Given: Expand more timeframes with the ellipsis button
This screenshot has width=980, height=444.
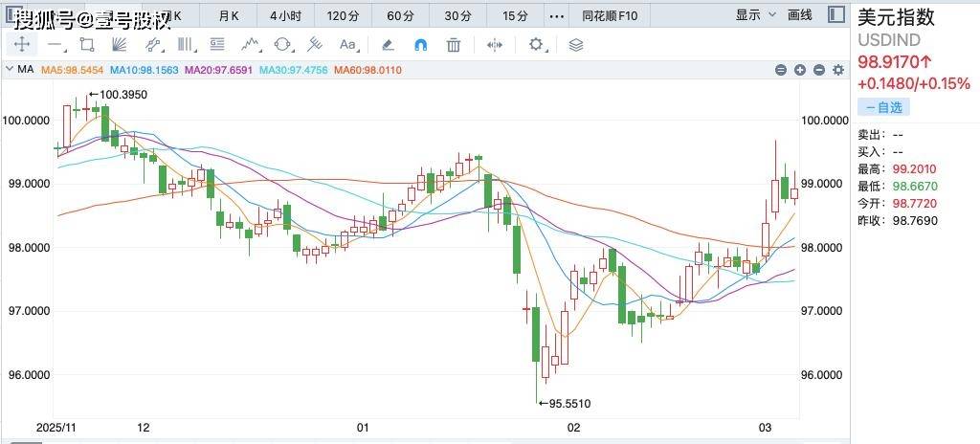Looking at the screenshot, I should click(556, 15).
